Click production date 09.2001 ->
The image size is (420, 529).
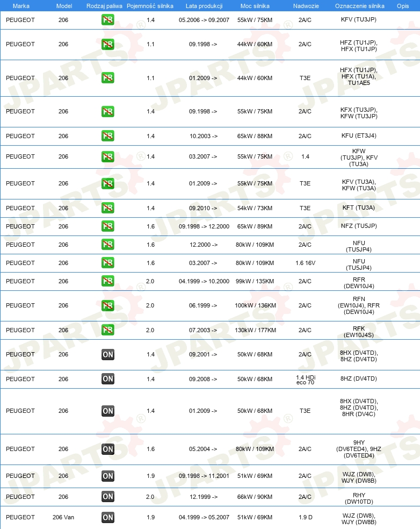[203, 354]
